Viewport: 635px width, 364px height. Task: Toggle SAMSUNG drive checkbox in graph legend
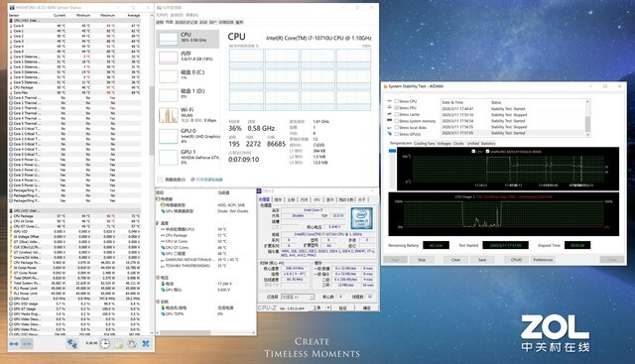487,151
